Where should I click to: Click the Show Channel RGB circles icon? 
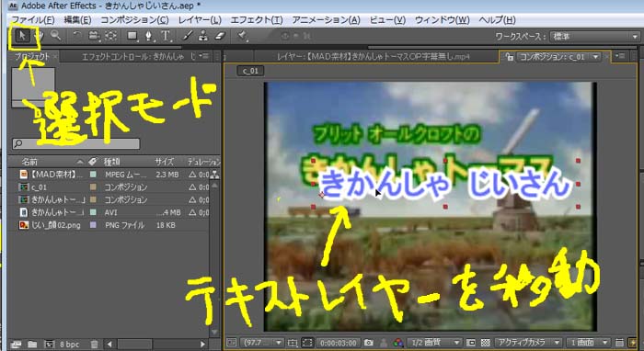[397, 343]
